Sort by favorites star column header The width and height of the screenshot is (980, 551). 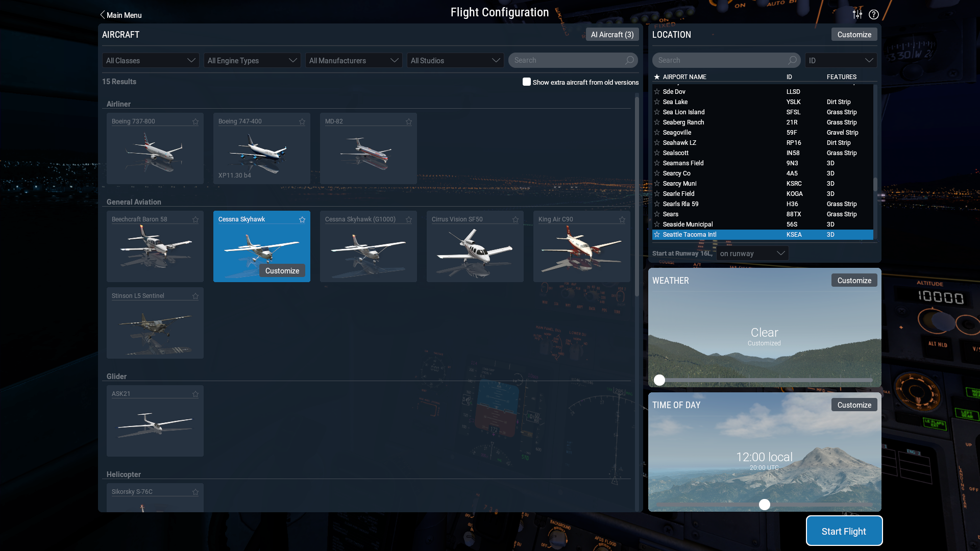[x=657, y=77]
